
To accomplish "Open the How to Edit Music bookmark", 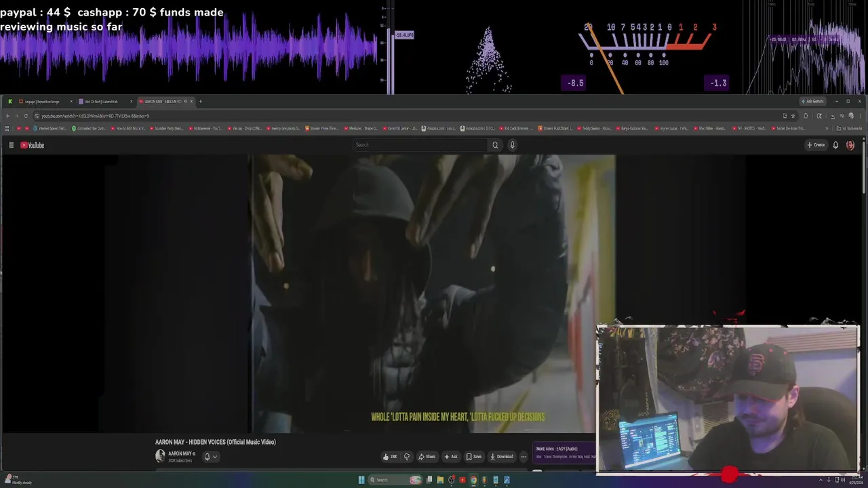I will [127, 128].
